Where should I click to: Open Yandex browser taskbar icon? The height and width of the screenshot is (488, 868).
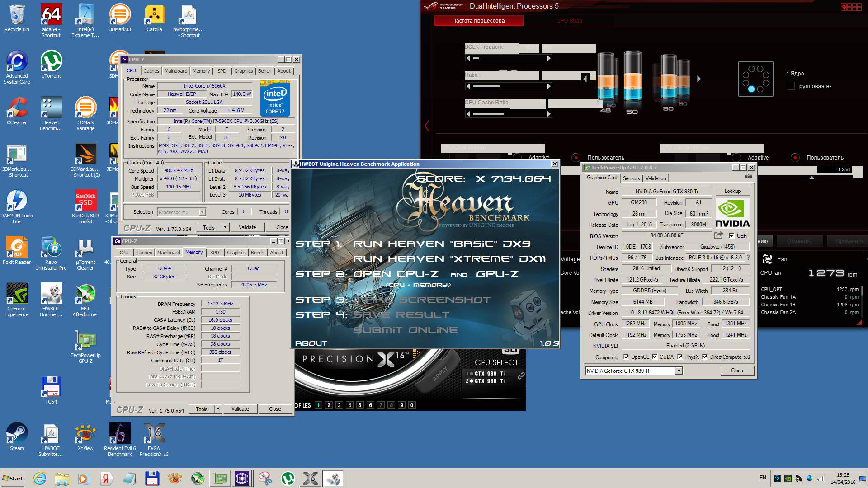pos(107,479)
